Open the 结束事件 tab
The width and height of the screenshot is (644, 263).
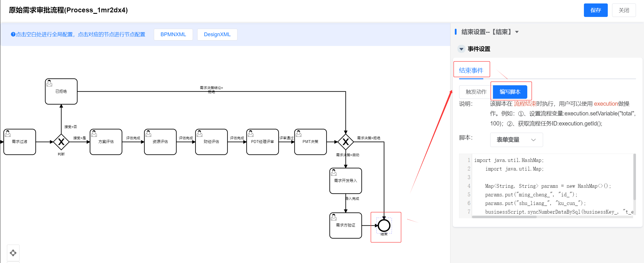[x=471, y=70]
